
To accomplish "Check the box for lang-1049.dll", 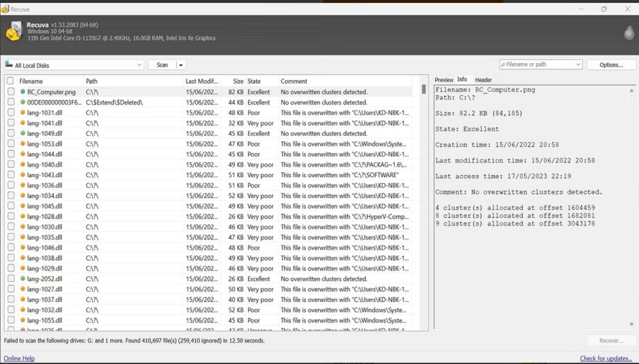I will tap(11, 133).
